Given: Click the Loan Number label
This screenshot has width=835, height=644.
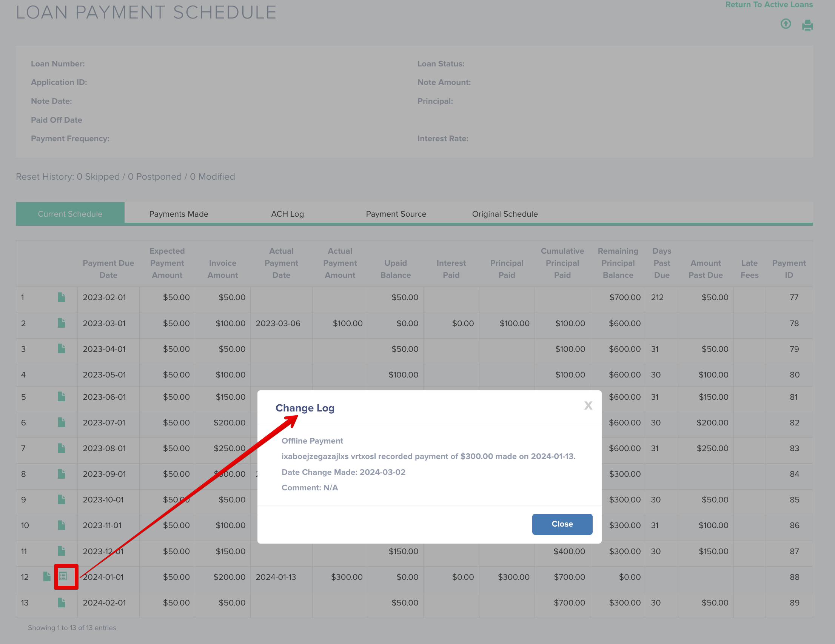Looking at the screenshot, I should 58,64.
